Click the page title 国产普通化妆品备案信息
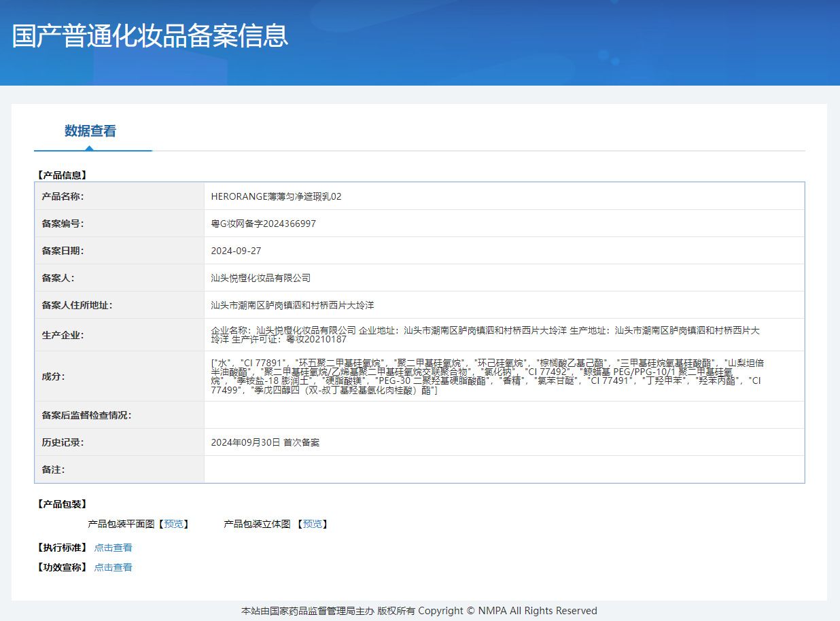The height and width of the screenshot is (621, 840). [x=150, y=36]
